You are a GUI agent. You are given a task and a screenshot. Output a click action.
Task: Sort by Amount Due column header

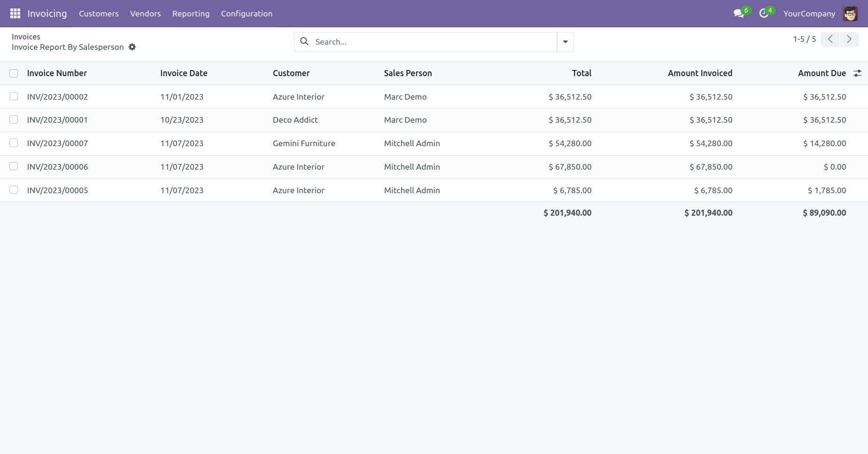tap(822, 73)
